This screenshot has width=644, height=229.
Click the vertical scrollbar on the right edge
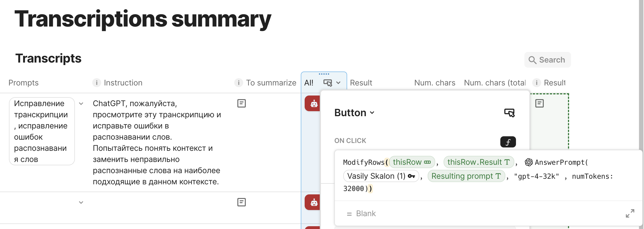click(641, 115)
